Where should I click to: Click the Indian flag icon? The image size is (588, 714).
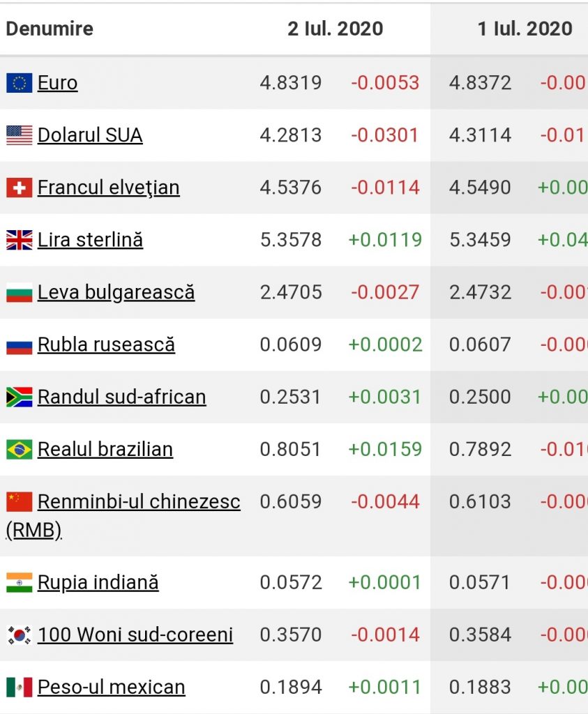click(x=20, y=582)
